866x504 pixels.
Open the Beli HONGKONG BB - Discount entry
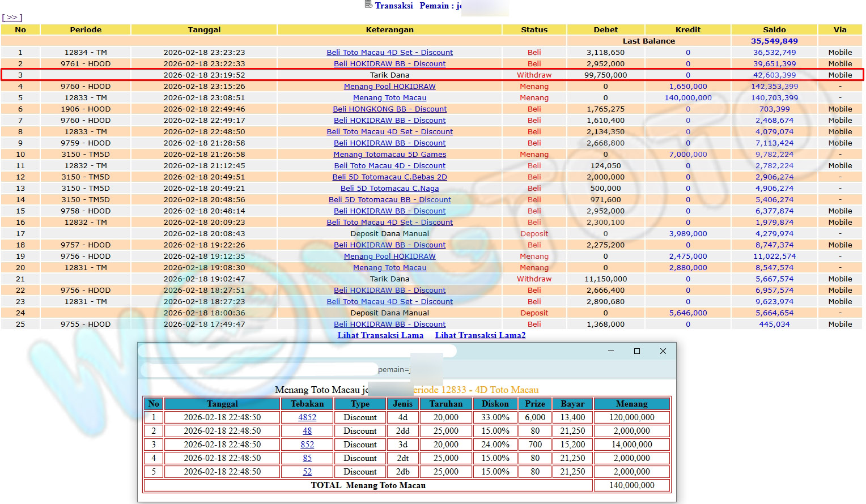pyautogui.click(x=389, y=109)
